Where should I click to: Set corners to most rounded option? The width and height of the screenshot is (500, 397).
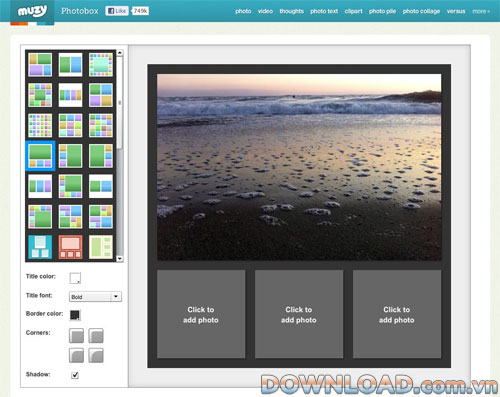[x=96, y=355]
